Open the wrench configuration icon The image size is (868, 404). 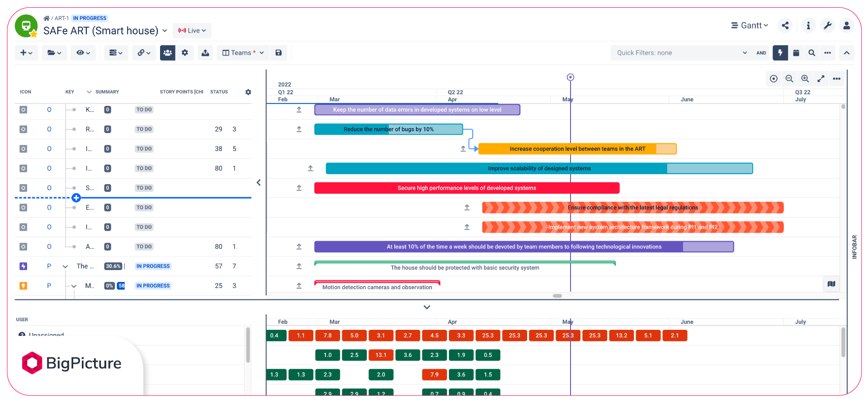pyautogui.click(x=827, y=26)
